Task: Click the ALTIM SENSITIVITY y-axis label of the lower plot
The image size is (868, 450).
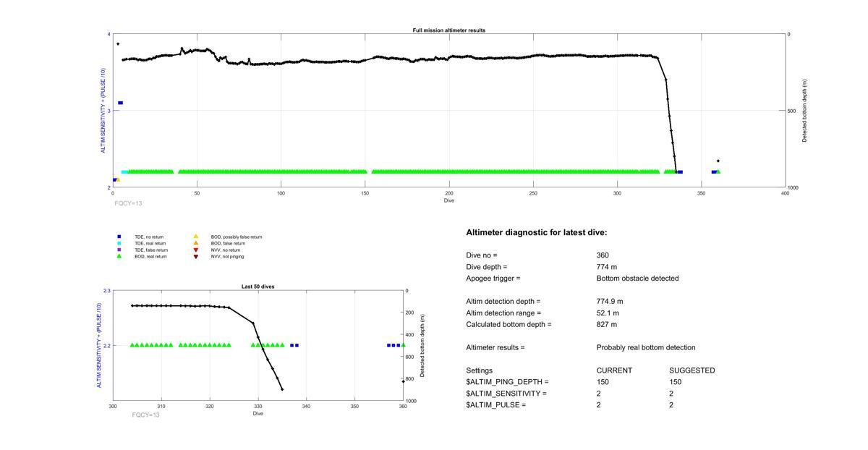Action: tap(100, 344)
